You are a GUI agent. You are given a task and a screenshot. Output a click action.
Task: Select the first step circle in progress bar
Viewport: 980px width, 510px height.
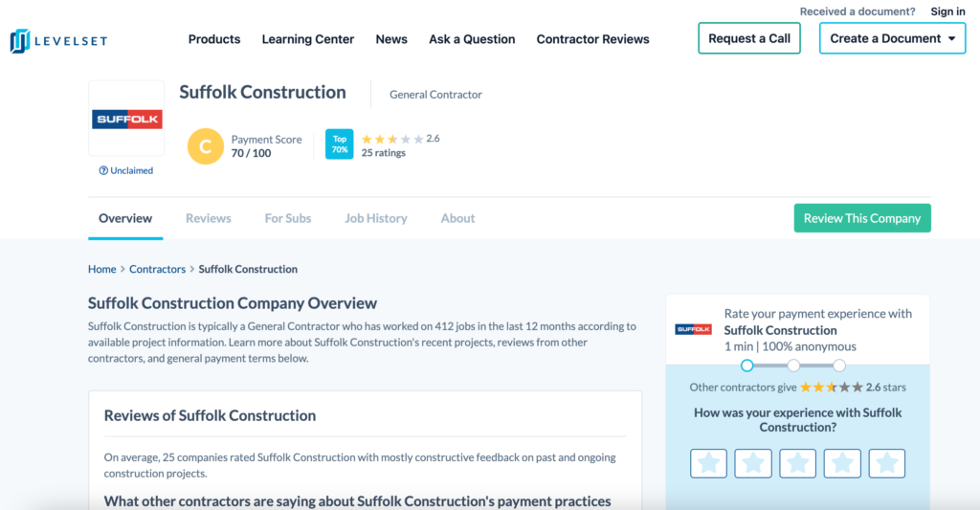coord(747,366)
